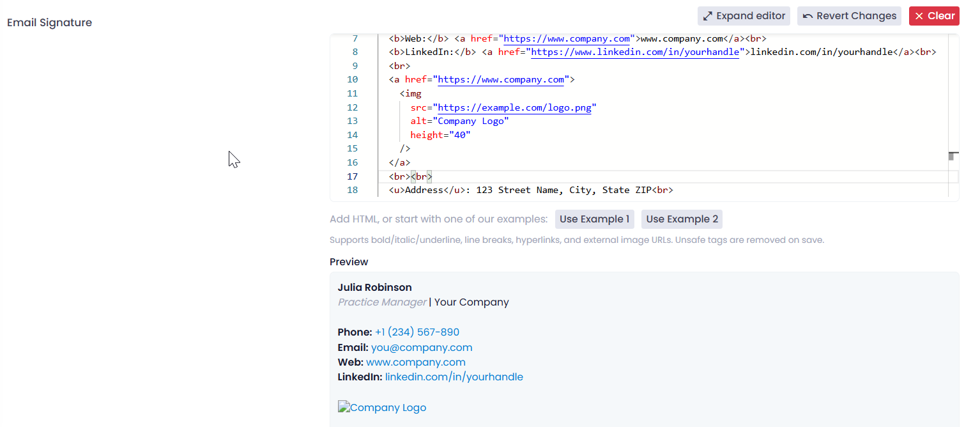Viewport: 980px width, 427px height.
Task: Open the LinkedIn profile link in preview
Action: (454, 377)
